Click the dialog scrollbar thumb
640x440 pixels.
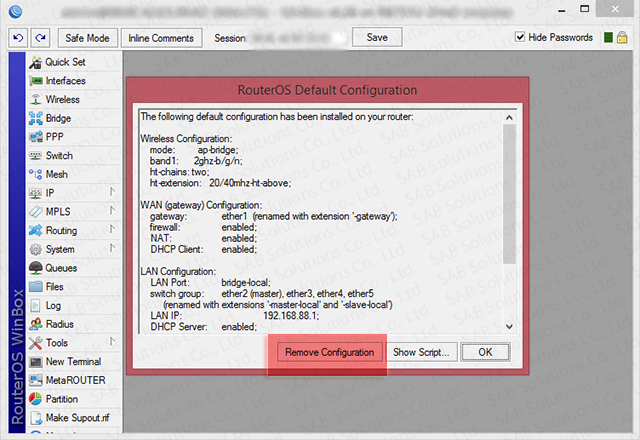pos(509,194)
